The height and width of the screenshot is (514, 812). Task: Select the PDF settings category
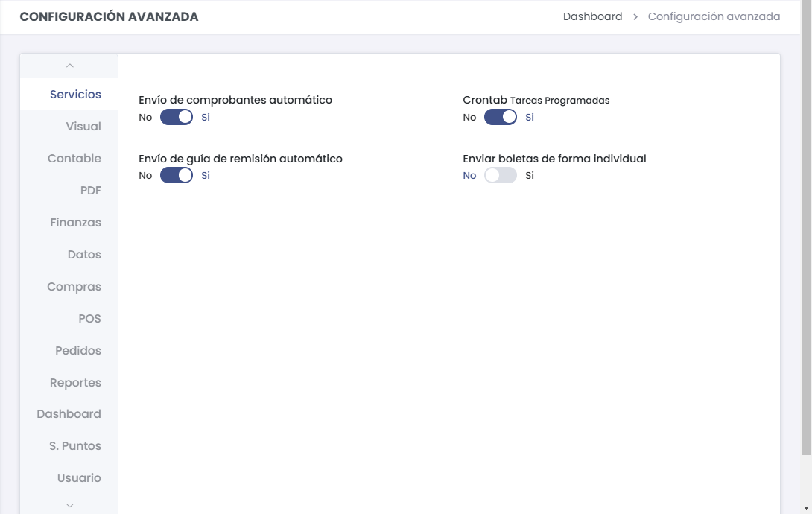point(91,190)
